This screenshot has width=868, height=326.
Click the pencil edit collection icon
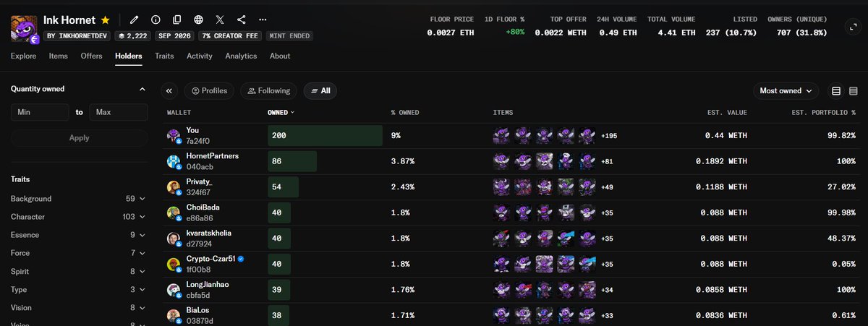click(135, 20)
